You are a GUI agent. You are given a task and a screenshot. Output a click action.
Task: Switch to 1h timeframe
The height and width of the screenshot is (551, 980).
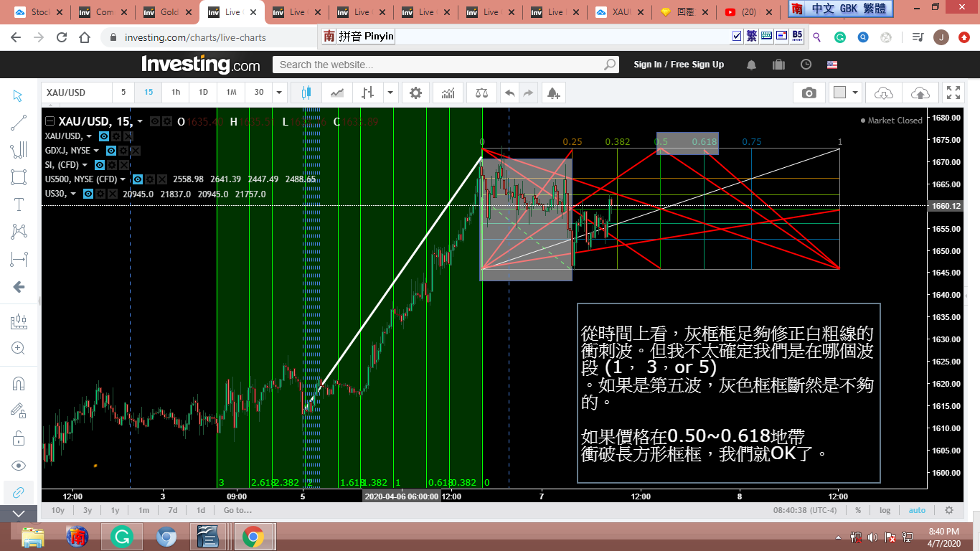pyautogui.click(x=176, y=93)
